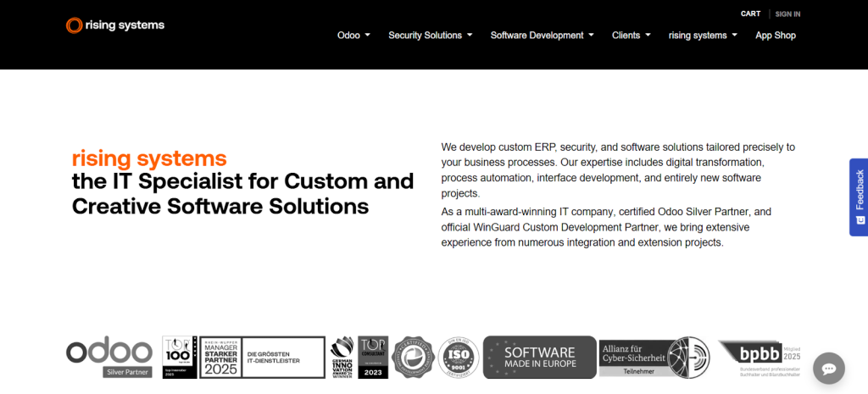Click the Software Made in Europe badge

[x=540, y=358]
